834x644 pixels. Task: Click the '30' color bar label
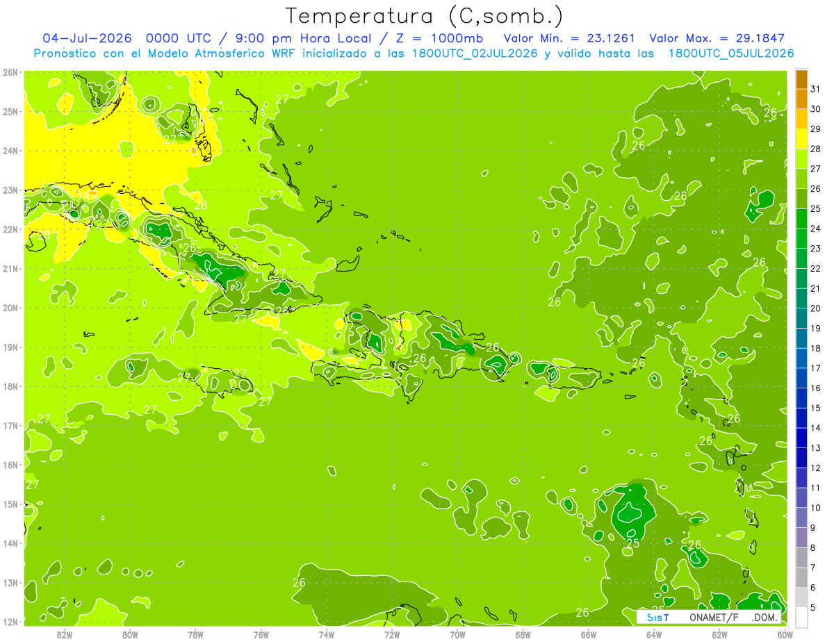click(816, 109)
